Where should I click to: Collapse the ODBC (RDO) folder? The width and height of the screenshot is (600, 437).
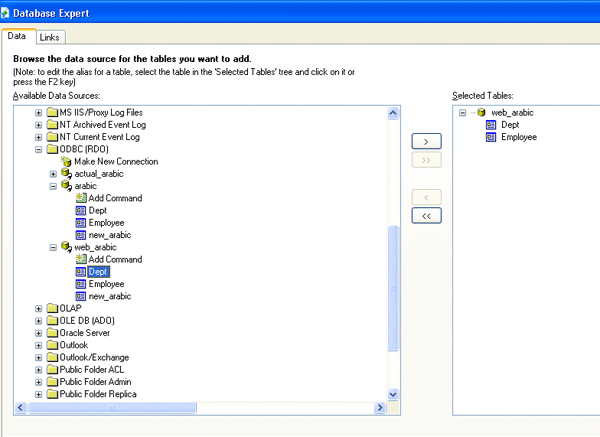coord(39,149)
